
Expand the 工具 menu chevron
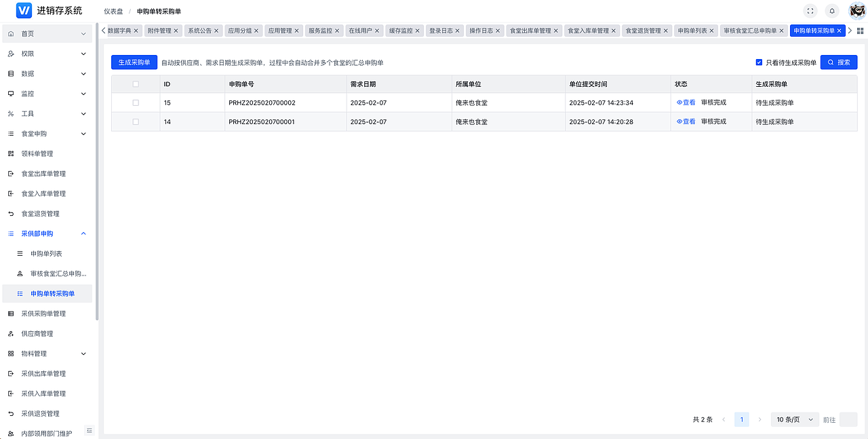83,114
